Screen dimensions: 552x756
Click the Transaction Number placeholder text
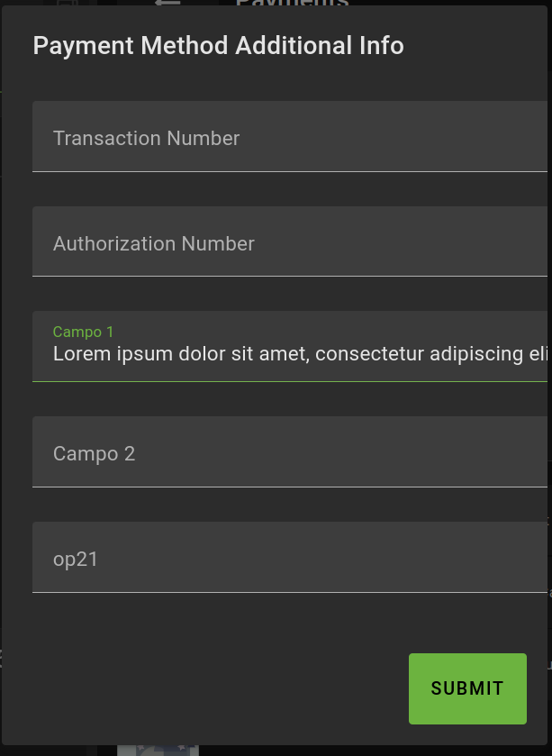pos(146,138)
